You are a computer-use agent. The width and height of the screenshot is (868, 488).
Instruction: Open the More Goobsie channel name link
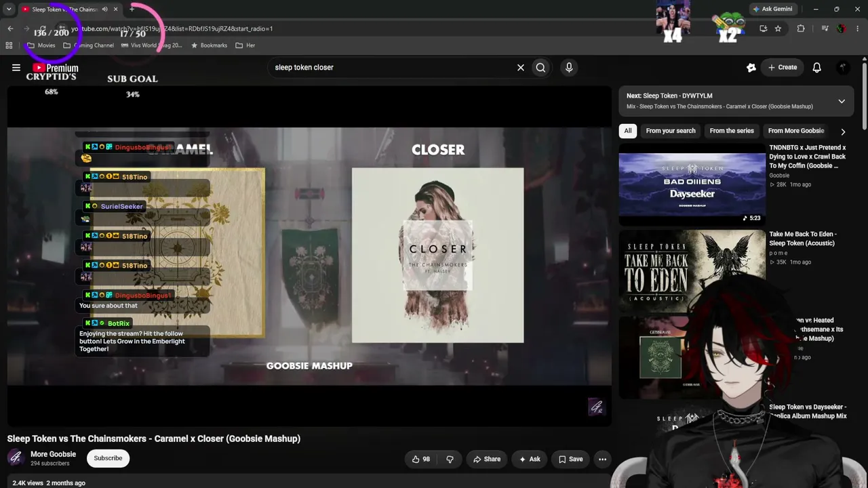(x=53, y=454)
